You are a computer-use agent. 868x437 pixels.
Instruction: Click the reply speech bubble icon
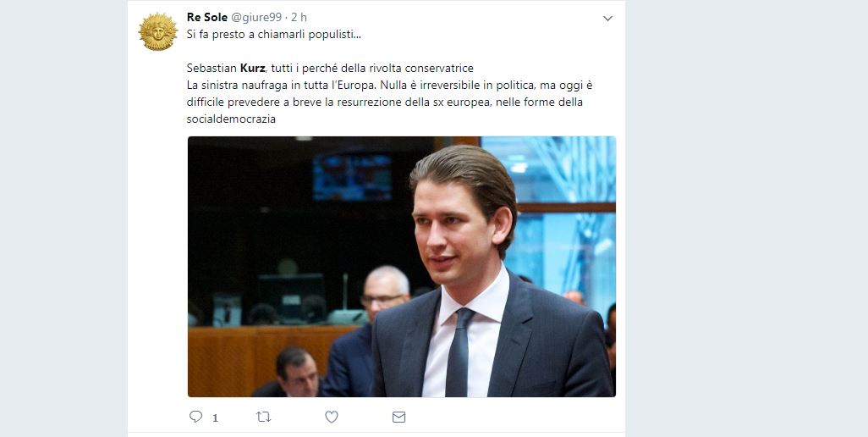pos(195,417)
